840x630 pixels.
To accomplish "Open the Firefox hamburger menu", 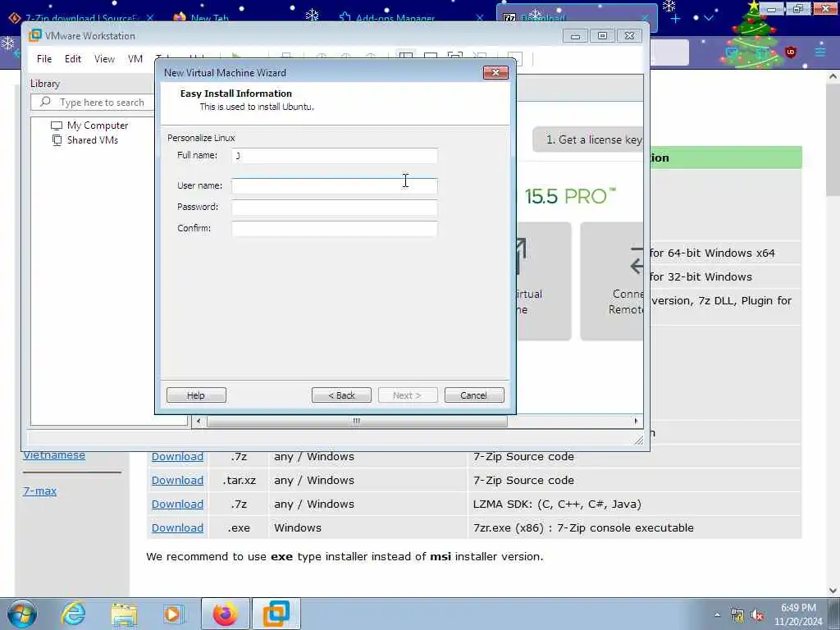I will 820,52.
